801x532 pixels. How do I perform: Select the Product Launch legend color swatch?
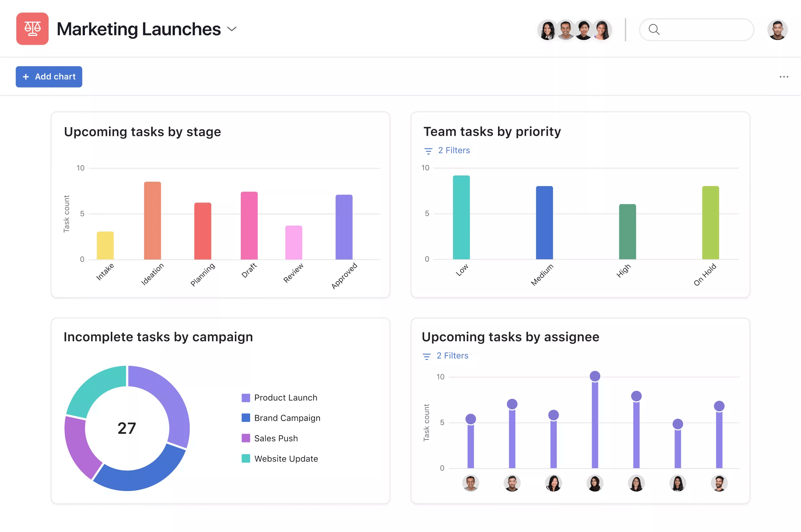point(246,398)
